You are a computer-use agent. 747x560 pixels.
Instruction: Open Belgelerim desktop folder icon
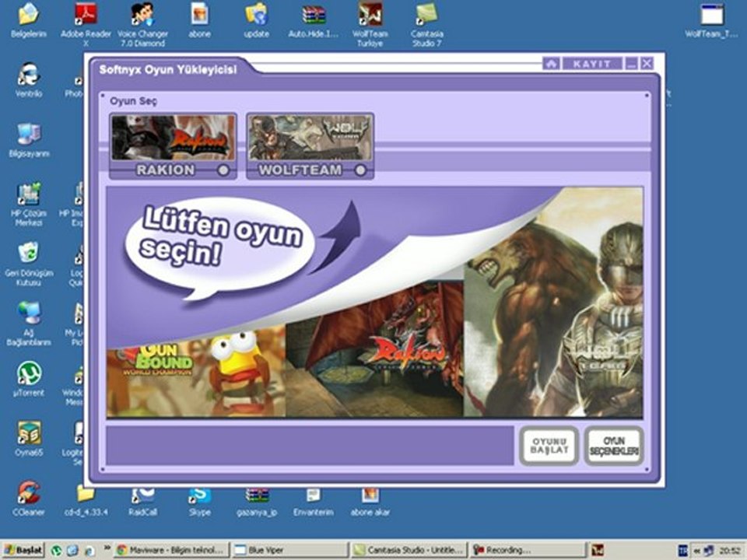(29, 20)
